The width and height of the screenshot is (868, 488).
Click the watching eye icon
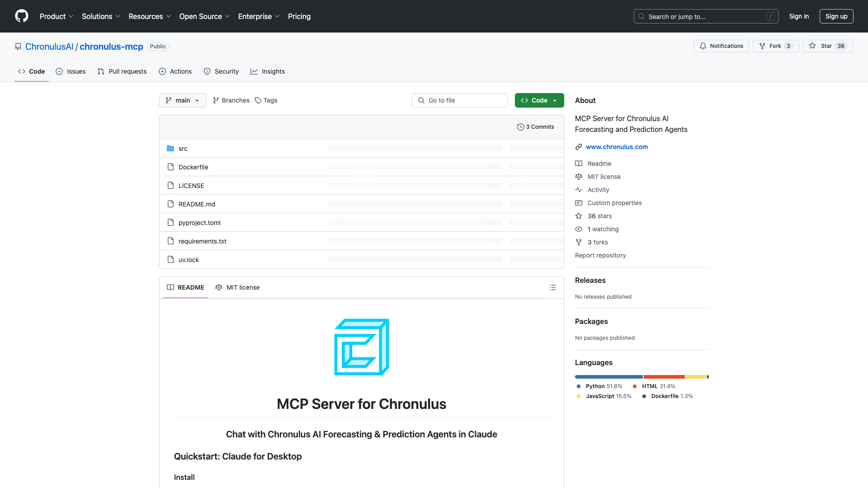[x=579, y=229]
